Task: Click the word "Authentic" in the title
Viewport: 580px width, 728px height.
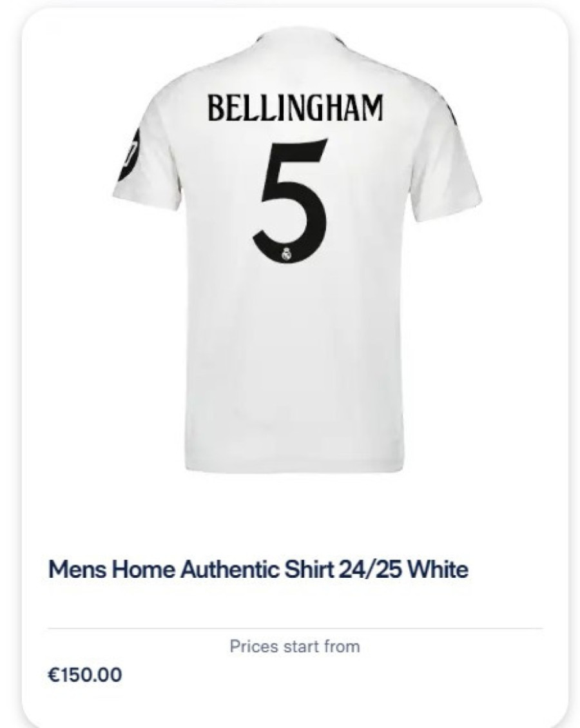Action: pyautogui.click(x=229, y=569)
